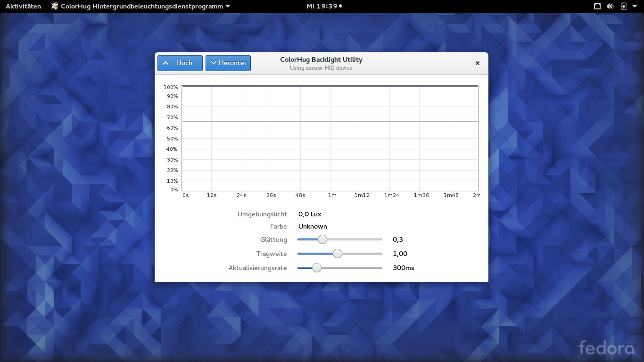Click the 0,3 smoothing value

click(x=398, y=239)
